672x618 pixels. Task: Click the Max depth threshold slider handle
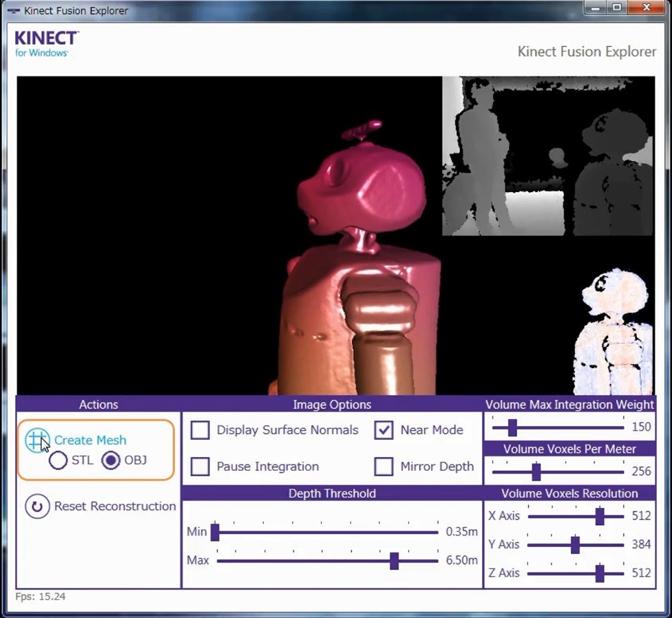click(394, 561)
